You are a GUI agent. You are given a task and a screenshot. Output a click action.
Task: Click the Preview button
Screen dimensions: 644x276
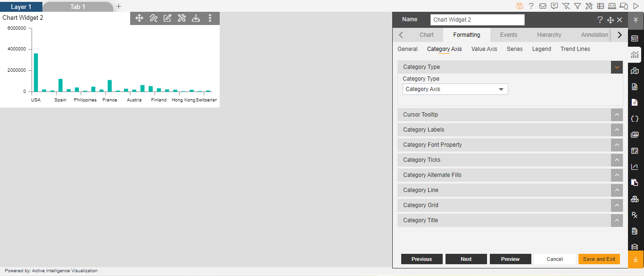(x=511, y=259)
